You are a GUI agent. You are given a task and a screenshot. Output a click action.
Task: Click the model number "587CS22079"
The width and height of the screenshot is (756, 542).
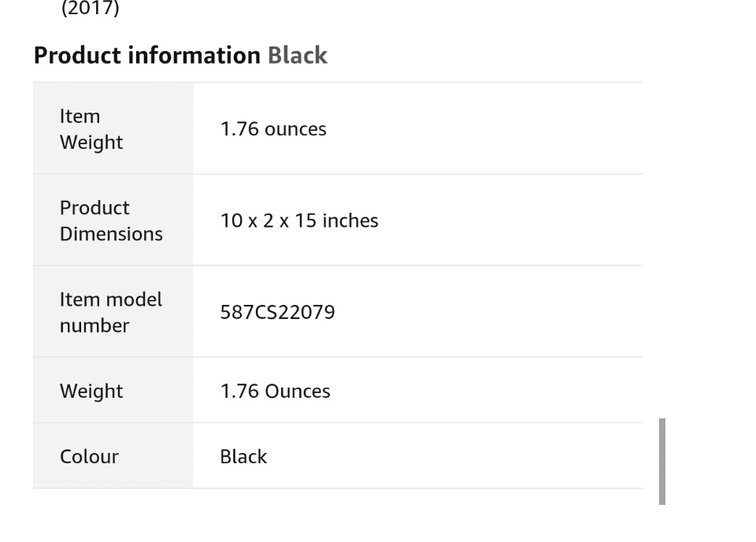(277, 312)
